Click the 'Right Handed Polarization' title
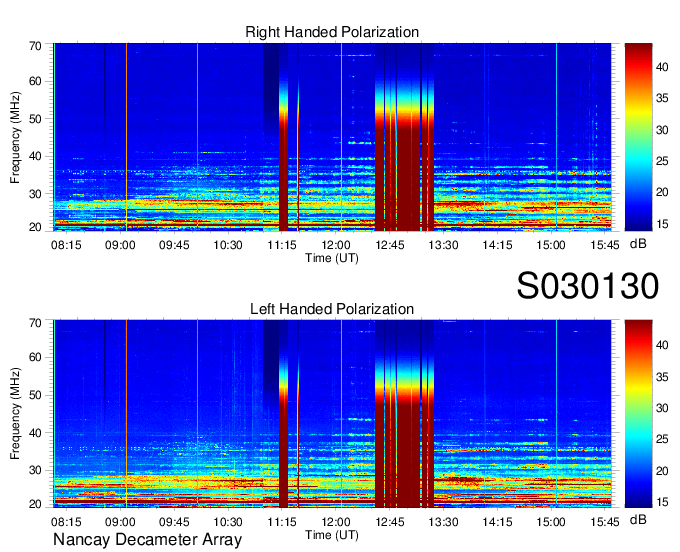Screen dimensions: 680x552 click(332, 32)
